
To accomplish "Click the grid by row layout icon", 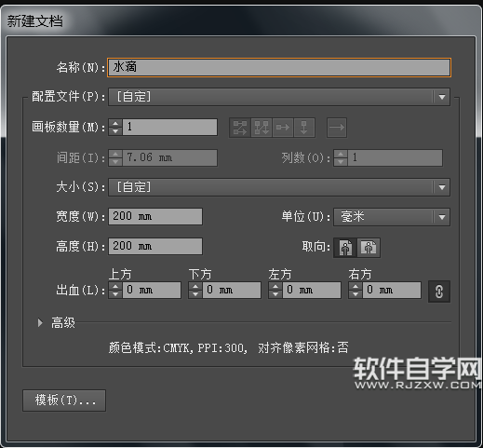I will coord(240,128).
